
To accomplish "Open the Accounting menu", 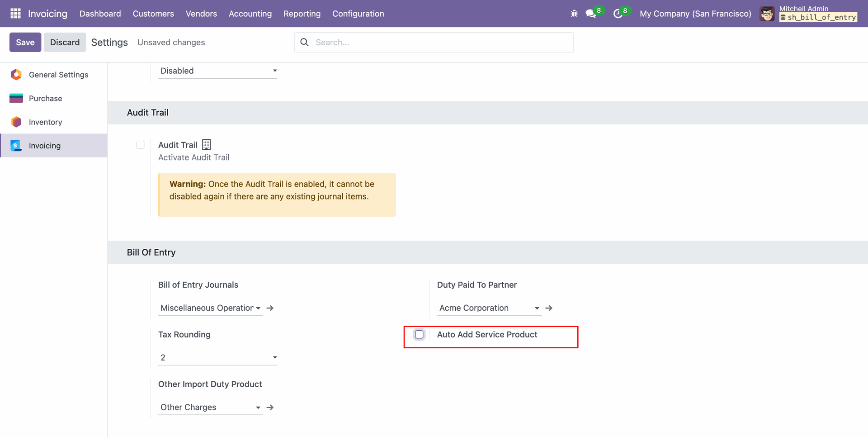I will click(x=250, y=14).
